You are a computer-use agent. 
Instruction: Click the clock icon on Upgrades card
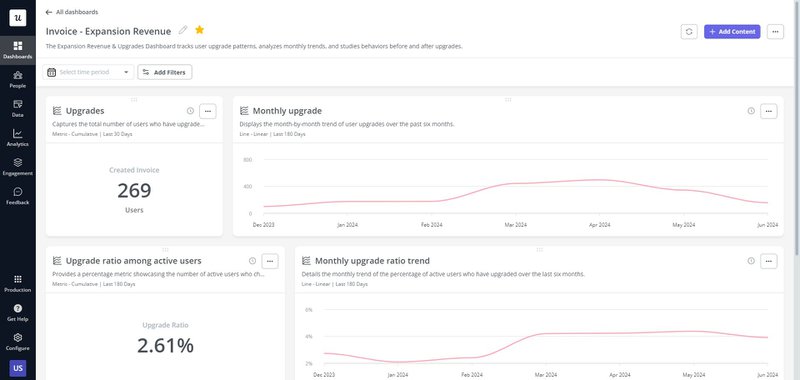(190, 111)
